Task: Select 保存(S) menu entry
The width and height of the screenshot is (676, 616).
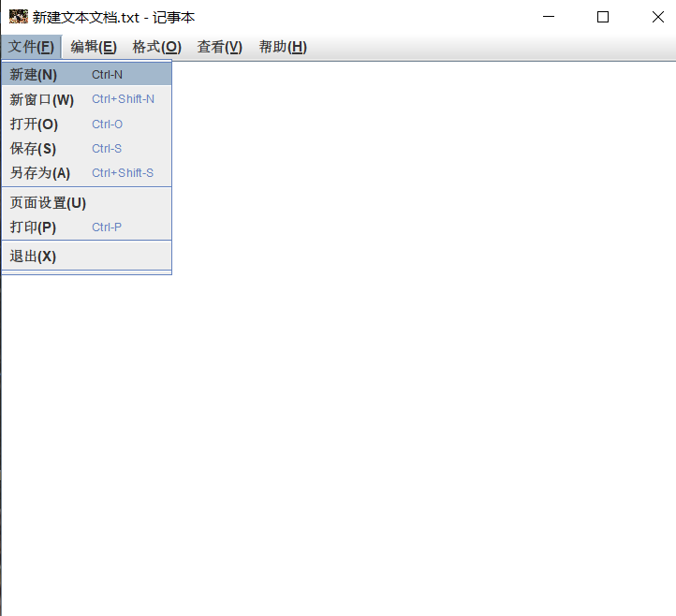Action: click(87, 149)
